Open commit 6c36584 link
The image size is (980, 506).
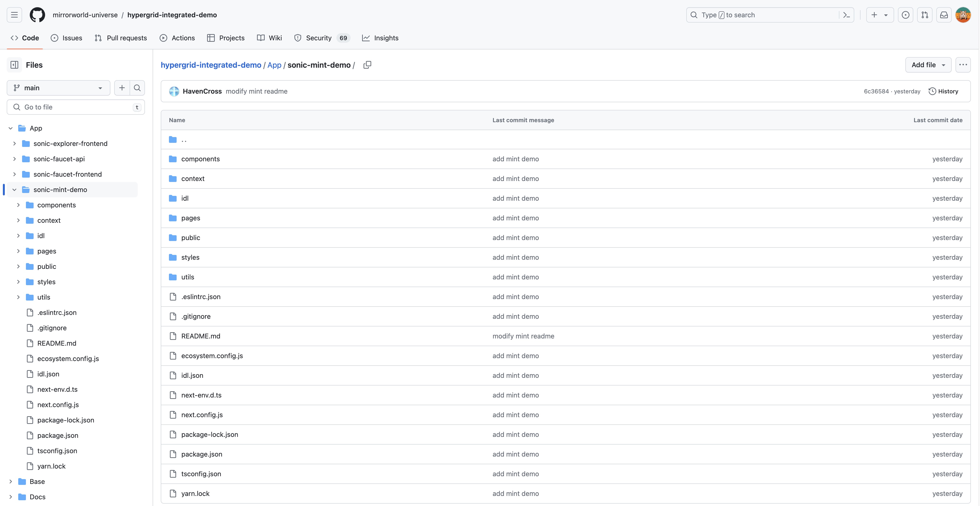[876, 91]
